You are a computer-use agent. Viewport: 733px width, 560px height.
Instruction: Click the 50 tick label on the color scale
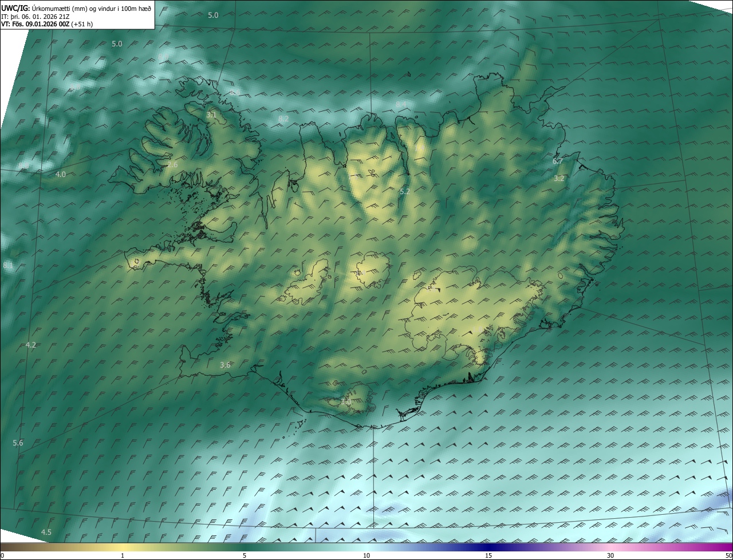point(728,555)
